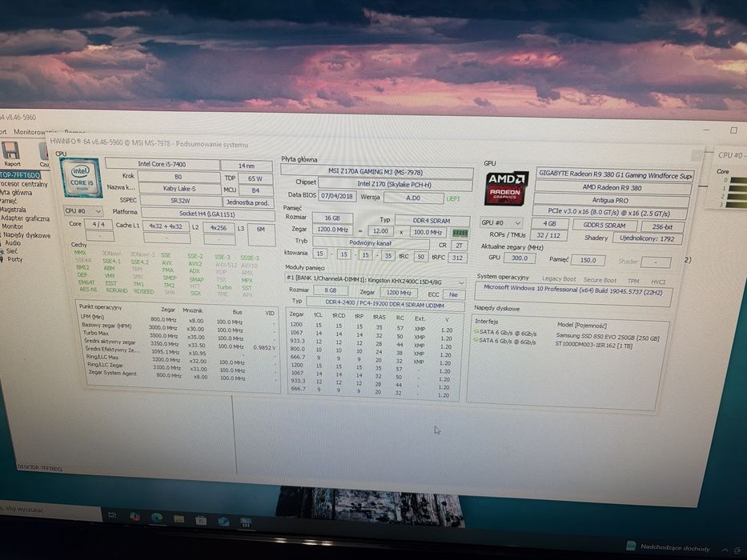Select Monitor in the tree
The image size is (747, 560).
click(12, 226)
